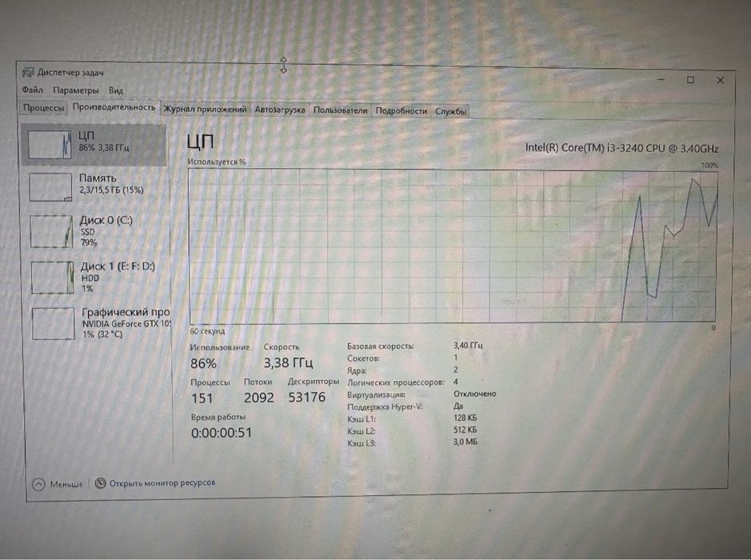751x560 pixels.
Task: Click the Виртуализация value Отключено
Action: [474, 394]
